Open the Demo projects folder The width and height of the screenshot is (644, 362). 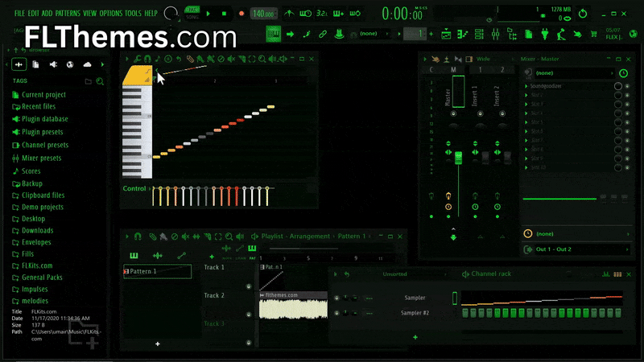click(x=43, y=208)
